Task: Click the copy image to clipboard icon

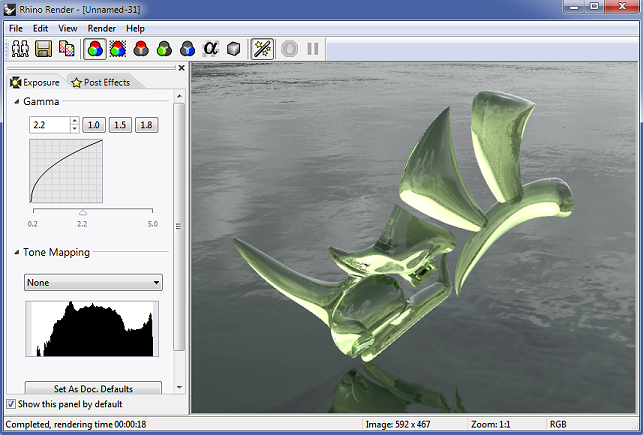Action: (67, 48)
